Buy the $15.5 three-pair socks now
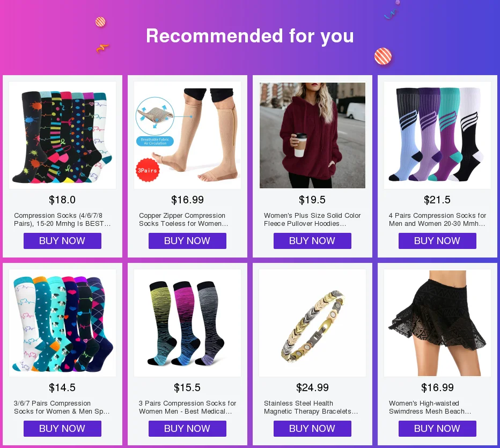 point(188,429)
